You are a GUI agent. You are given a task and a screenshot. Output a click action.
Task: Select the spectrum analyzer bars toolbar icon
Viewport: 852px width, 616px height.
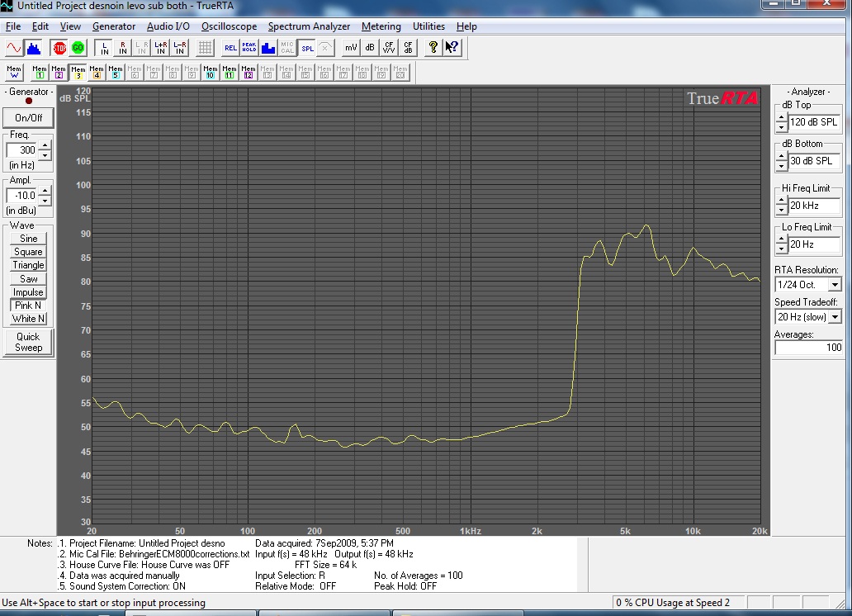(34, 48)
